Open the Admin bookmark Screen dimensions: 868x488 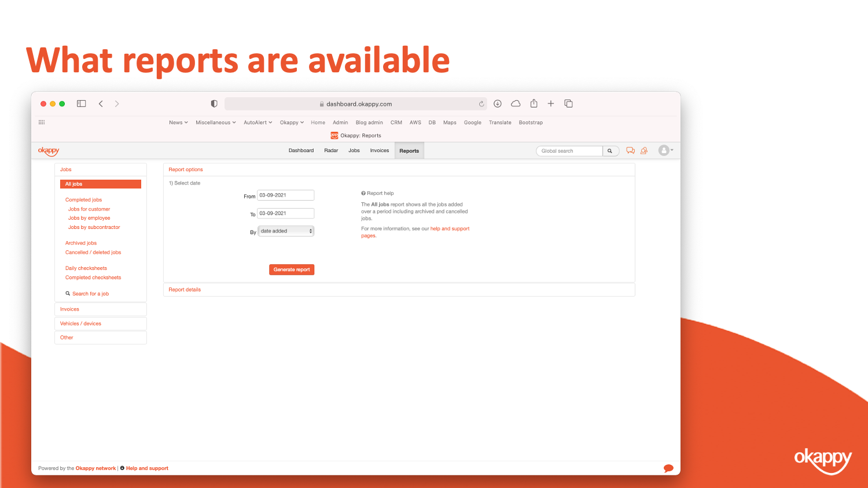pyautogui.click(x=340, y=123)
